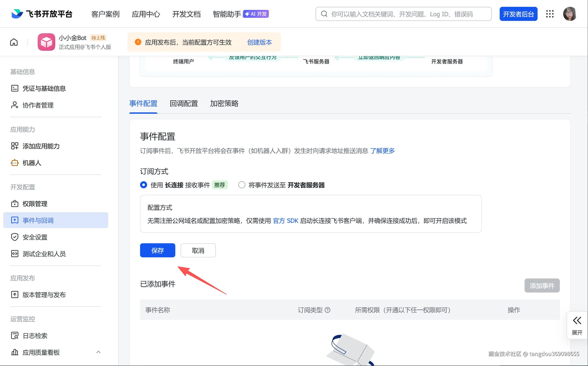588x366 pixels.
Task: Open 安全设置 shield item
Action: tap(35, 237)
